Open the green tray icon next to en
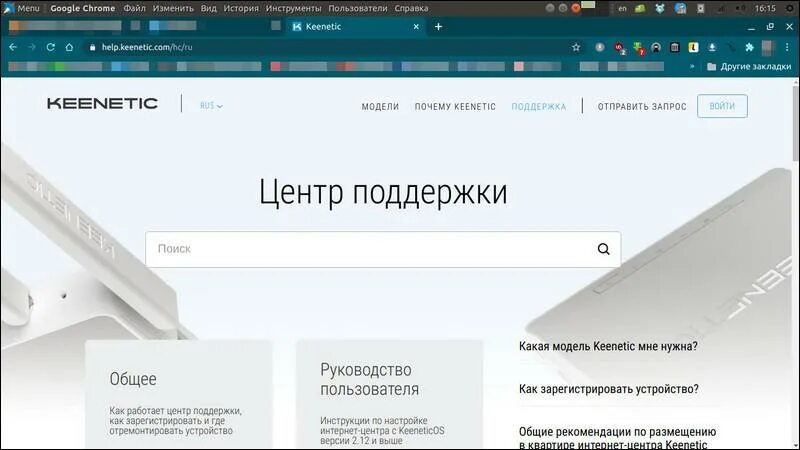 640,8
